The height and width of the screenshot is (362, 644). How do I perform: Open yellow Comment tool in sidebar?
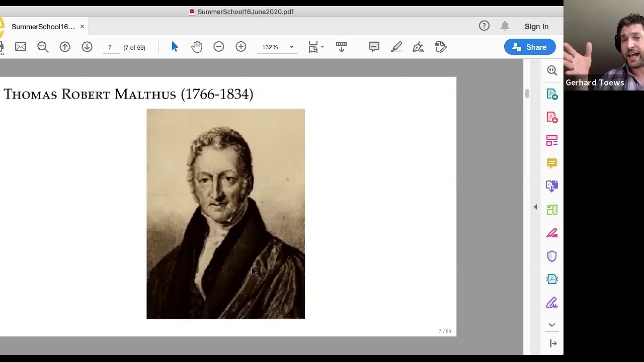(x=552, y=163)
